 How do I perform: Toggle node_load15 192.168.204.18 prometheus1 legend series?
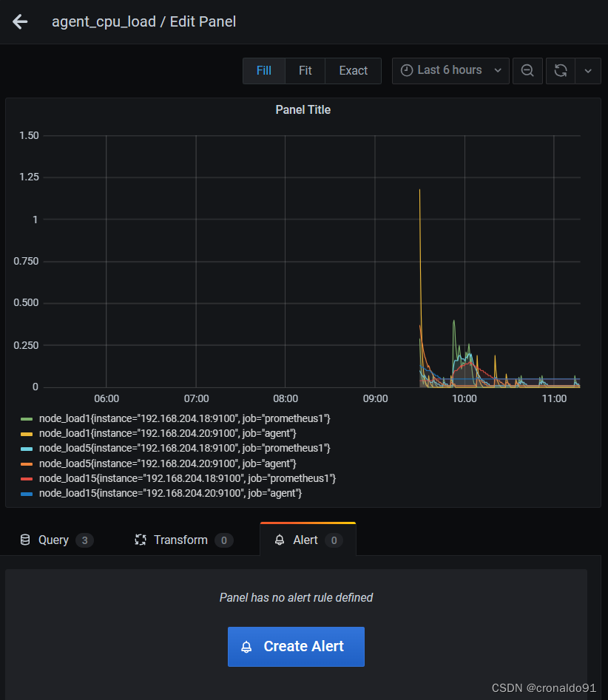pyautogui.click(x=187, y=478)
